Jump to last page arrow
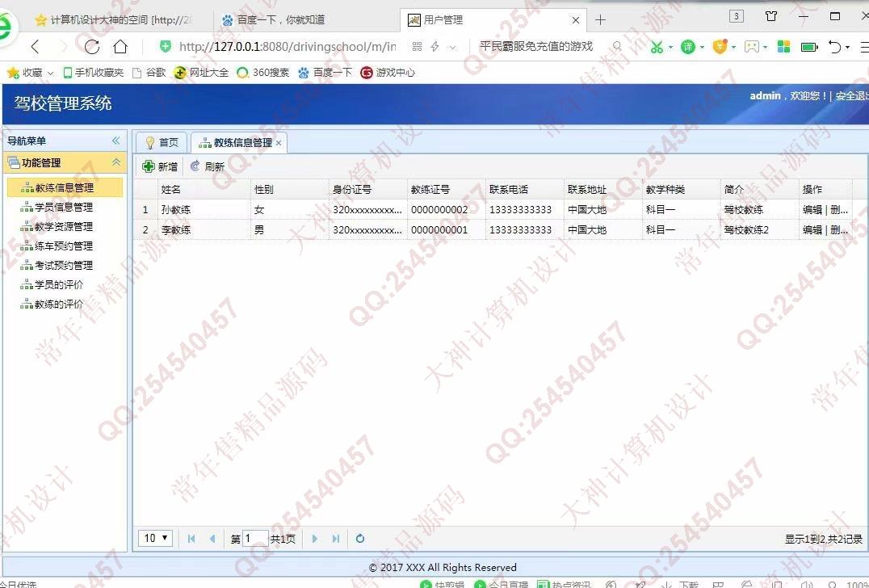This screenshot has height=588, width=869. (x=336, y=539)
